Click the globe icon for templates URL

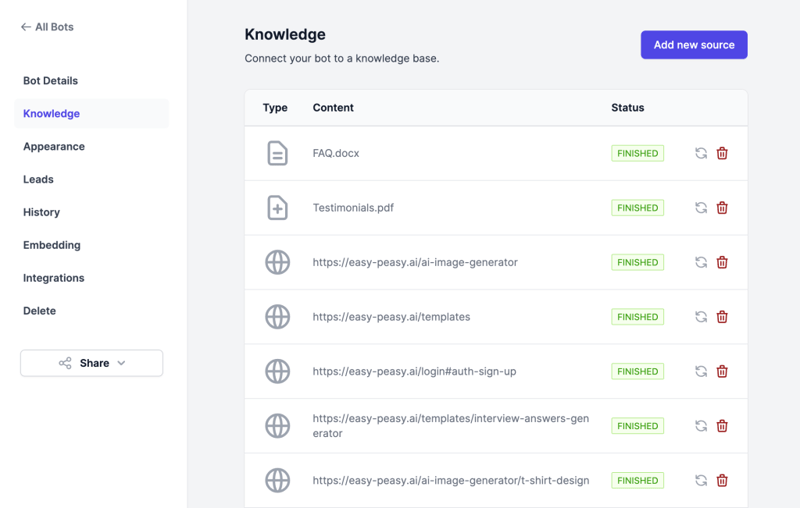[x=277, y=317]
